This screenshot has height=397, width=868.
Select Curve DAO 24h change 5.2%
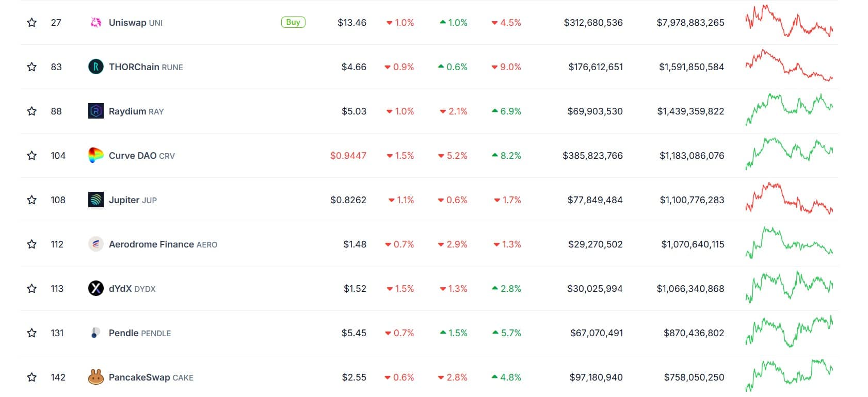pos(453,156)
